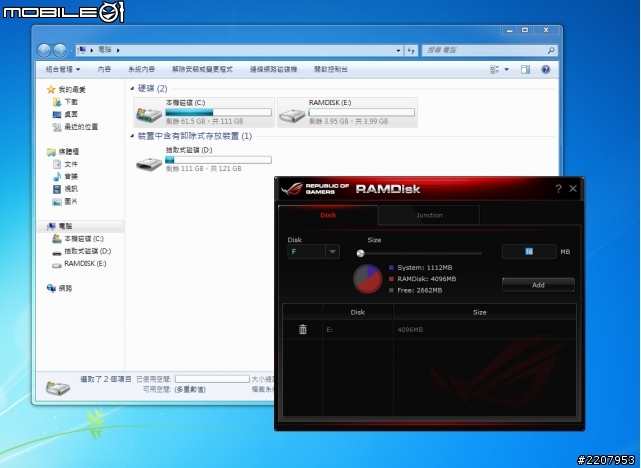Click Open Control Panel toolbar item
This screenshot has width=641, height=468.
(x=331, y=69)
